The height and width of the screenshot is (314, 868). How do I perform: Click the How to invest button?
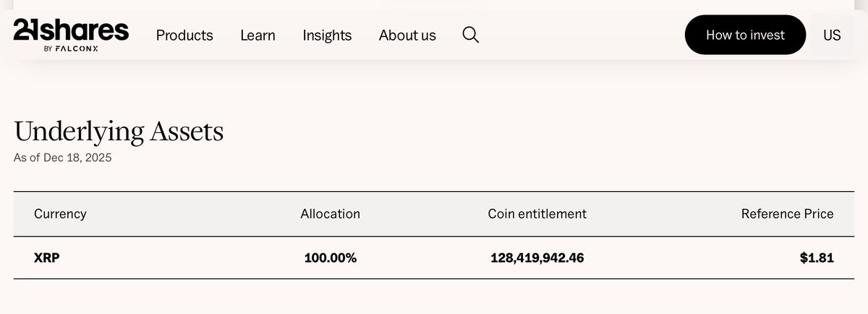[745, 35]
